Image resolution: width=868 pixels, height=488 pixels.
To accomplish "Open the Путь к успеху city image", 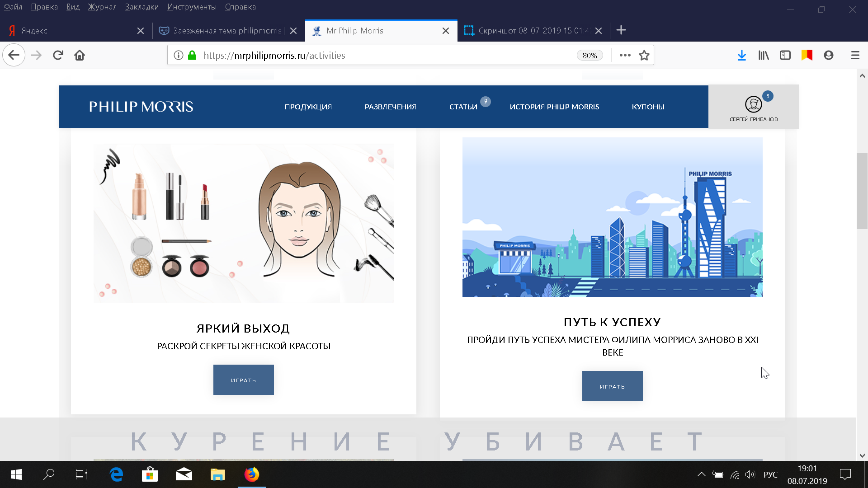I will [x=613, y=217].
